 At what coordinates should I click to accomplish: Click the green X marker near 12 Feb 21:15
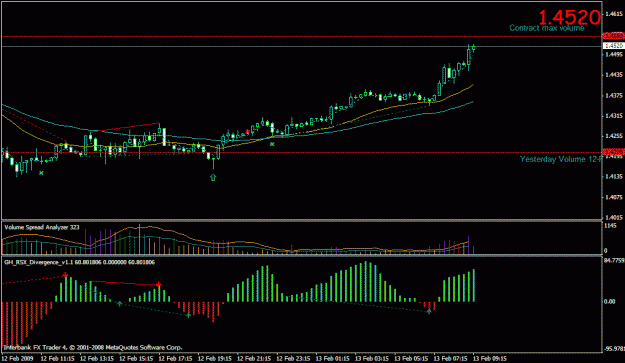pyautogui.click(x=272, y=144)
